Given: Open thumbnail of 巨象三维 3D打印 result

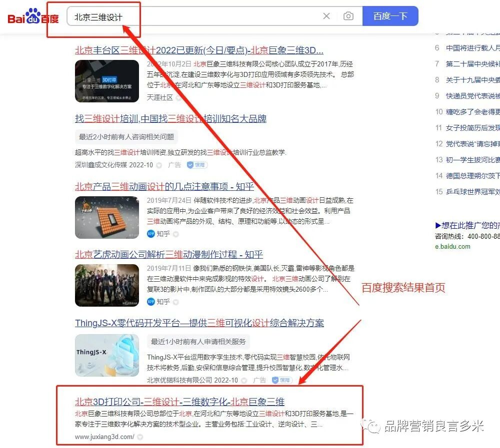Looking at the screenshot, I should click(107, 81).
